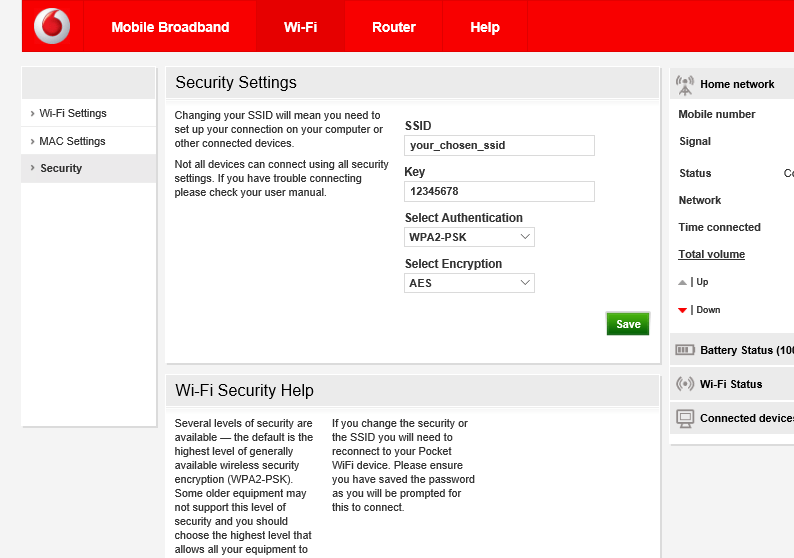Click the Wi-Fi Status signal icon
The height and width of the screenshot is (558, 794).
coord(685,384)
